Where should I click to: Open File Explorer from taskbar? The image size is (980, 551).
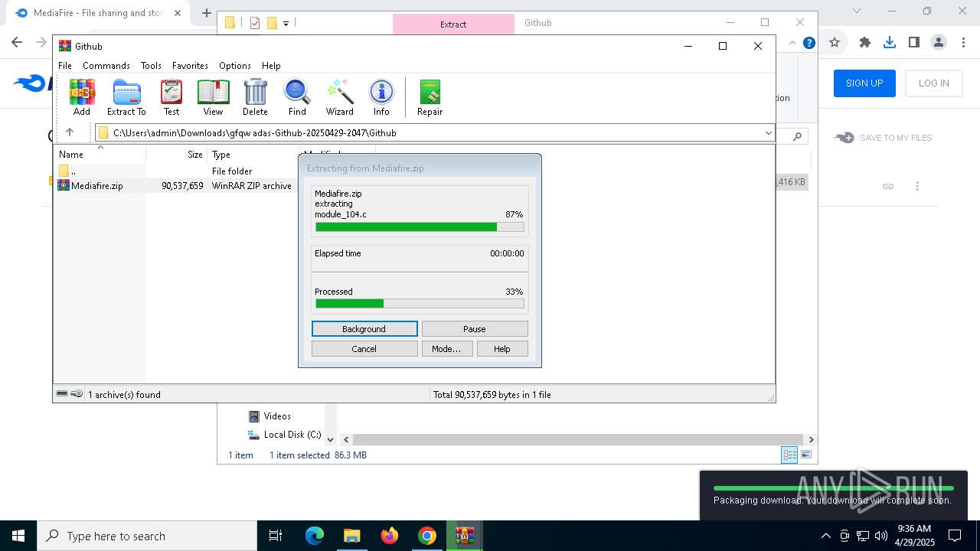(x=351, y=536)
